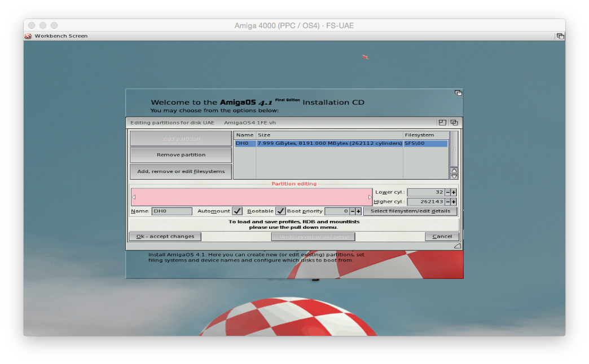This screenshot has width=589, height=364.
Task: Increase Boot priority with plus button
Action: pyautogui.click(x=358, y=211)
